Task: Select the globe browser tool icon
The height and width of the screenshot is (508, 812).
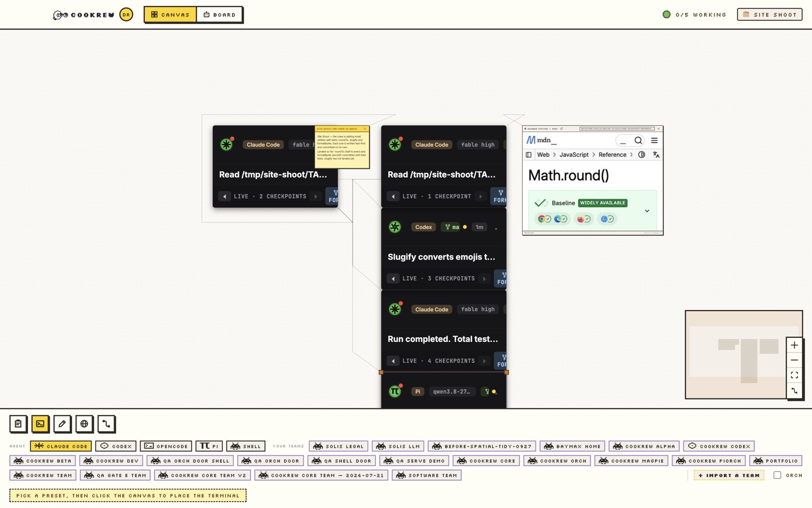Action: pyautogui.click(x=84, y=424)
